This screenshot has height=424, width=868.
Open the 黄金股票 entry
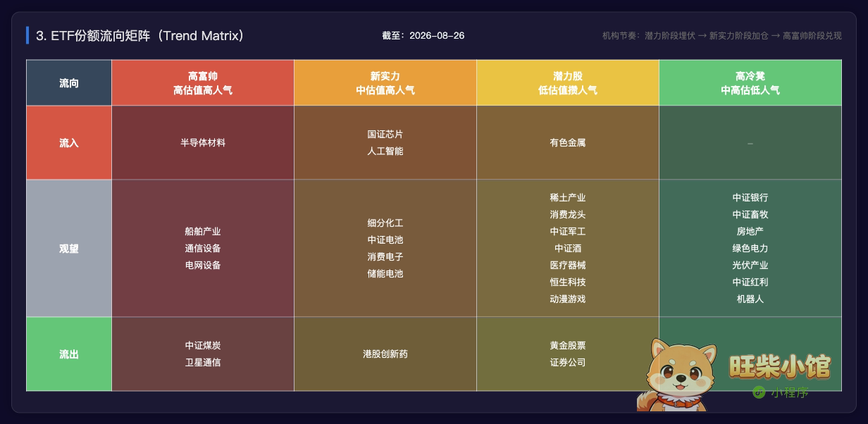pyautogui.click(x=568, y=346)
